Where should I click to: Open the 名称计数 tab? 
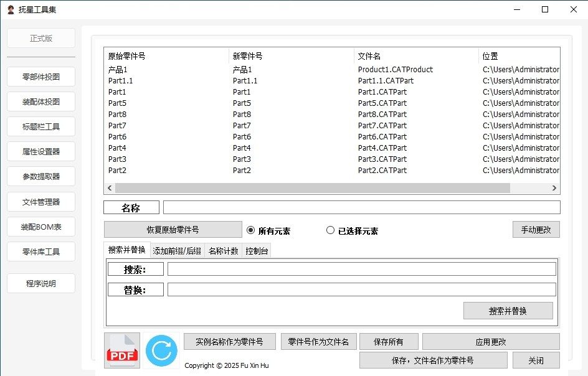point(223,251)
